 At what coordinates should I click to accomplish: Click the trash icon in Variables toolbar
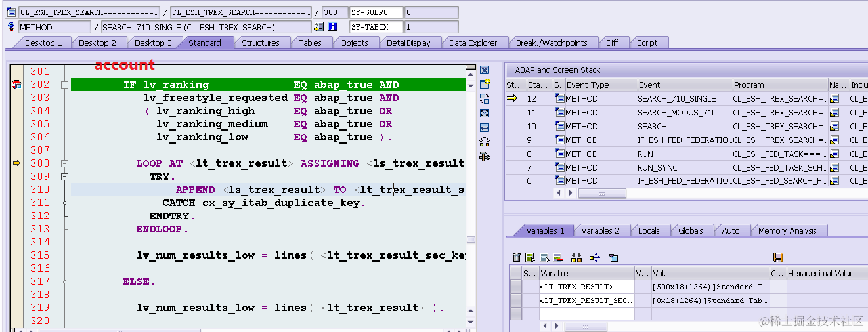[517, 257]
